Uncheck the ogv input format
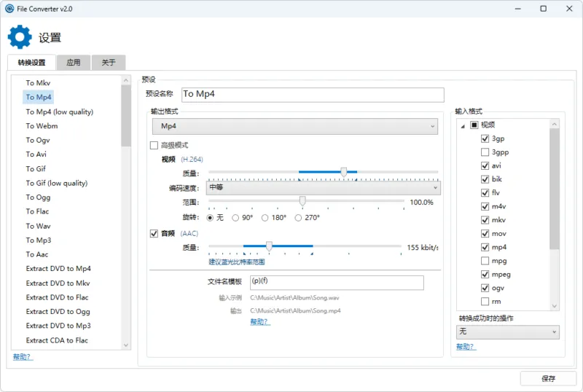Screen dimensions: 583x392 485,288
